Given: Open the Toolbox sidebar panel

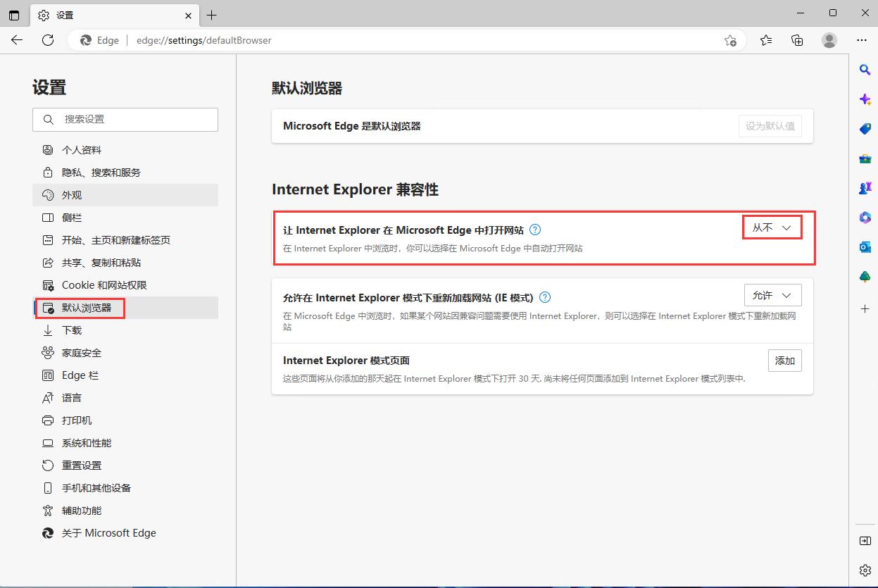Looking at the screenshot, I should pyautogui.click(x=865, y=158).
